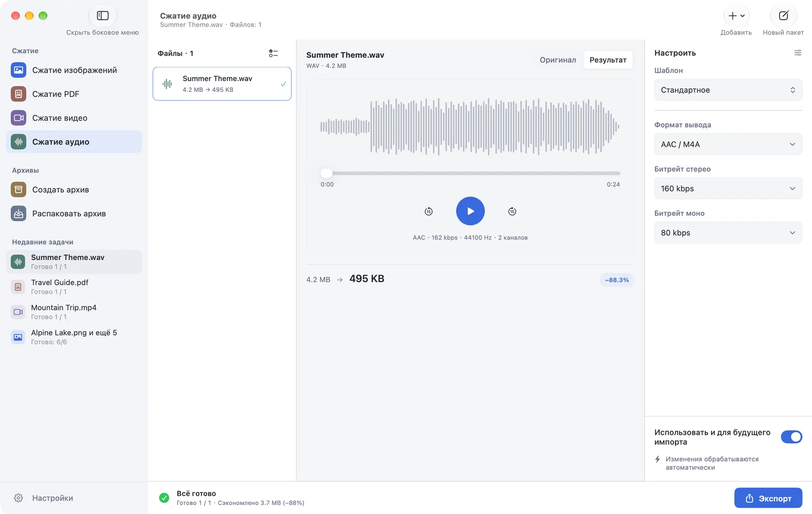Viewport: 812px width, 514px height.
Task: Open Настройки via the gear icon
Action: (18, 498)
